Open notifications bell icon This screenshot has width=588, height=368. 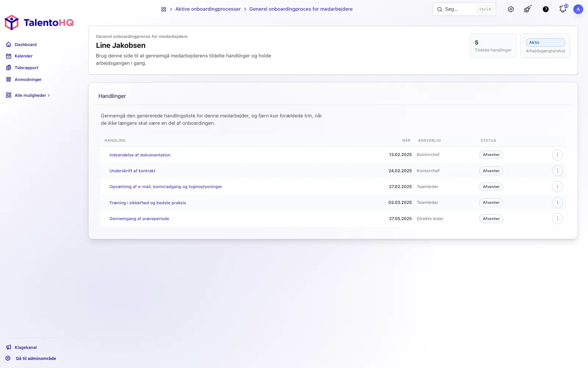click(563, 9)
